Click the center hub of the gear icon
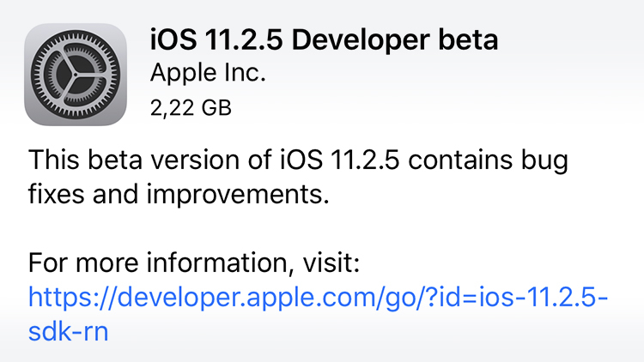 (x=76, y=75)
